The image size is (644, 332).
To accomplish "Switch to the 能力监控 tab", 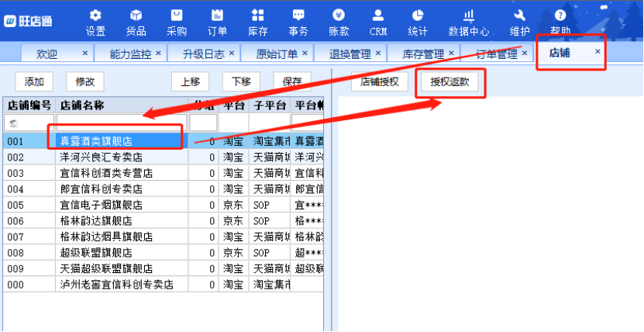I will point(131,54).
